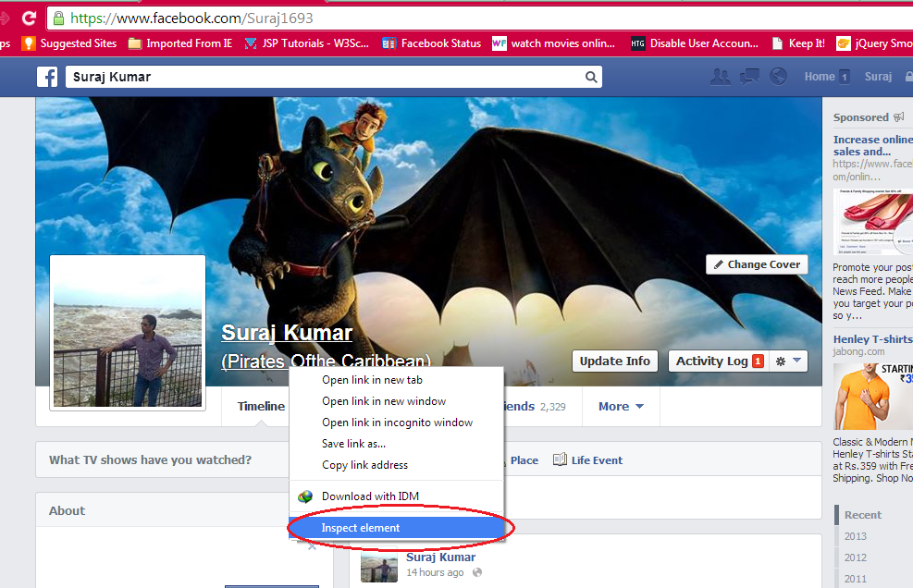Open the messages icon in Facebook bar
The height and width of the screenshot is (588, 913).
pos(748,76)
